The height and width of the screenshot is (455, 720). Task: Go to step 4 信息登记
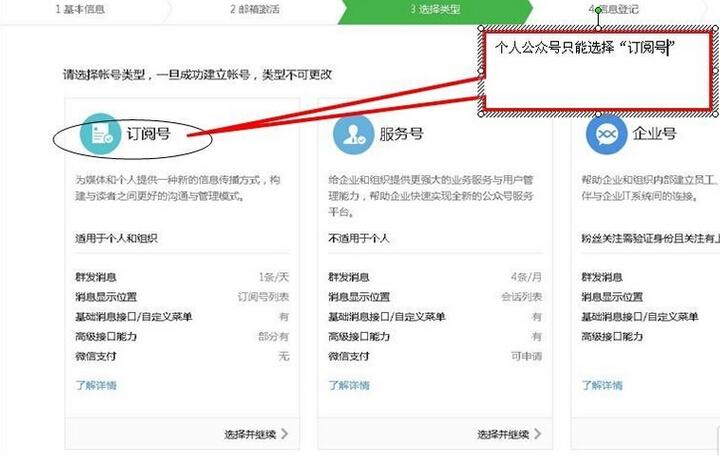[613, 9]
